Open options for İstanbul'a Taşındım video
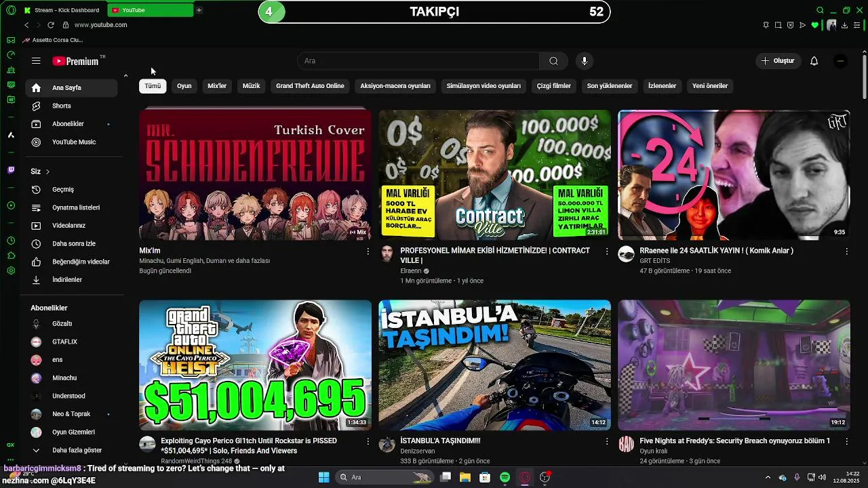This screenshot has width=868, height=488. (x=607, y=441)
